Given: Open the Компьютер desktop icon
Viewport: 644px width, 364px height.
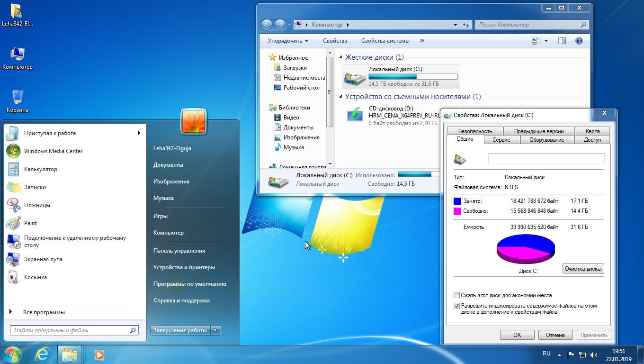Looking at the screenshot, I should pyautogui.click(x=18, y=58).
